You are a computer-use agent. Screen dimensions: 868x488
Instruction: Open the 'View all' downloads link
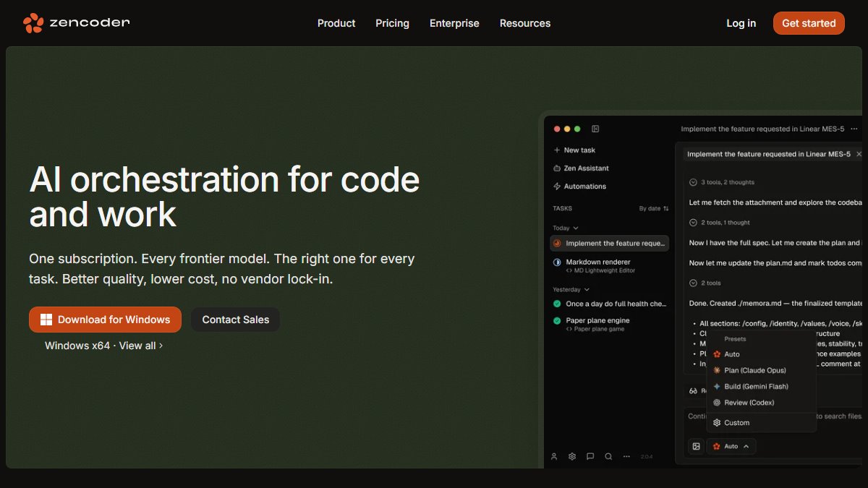(x=141, y=346)
